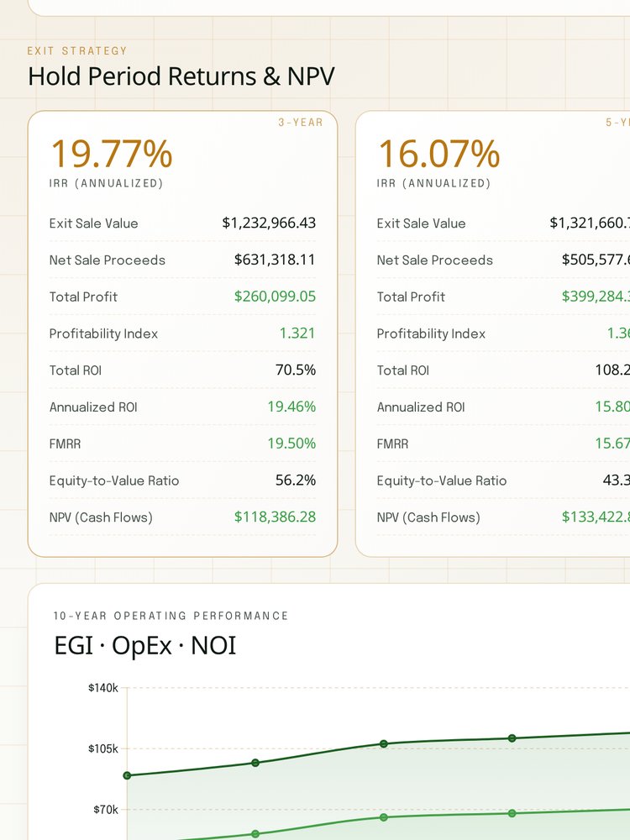This screenshot has height=840, width=630.
Task: Click "Equity-to-Value Ratio" label beneath 16.07%
Action: point(442,480)
